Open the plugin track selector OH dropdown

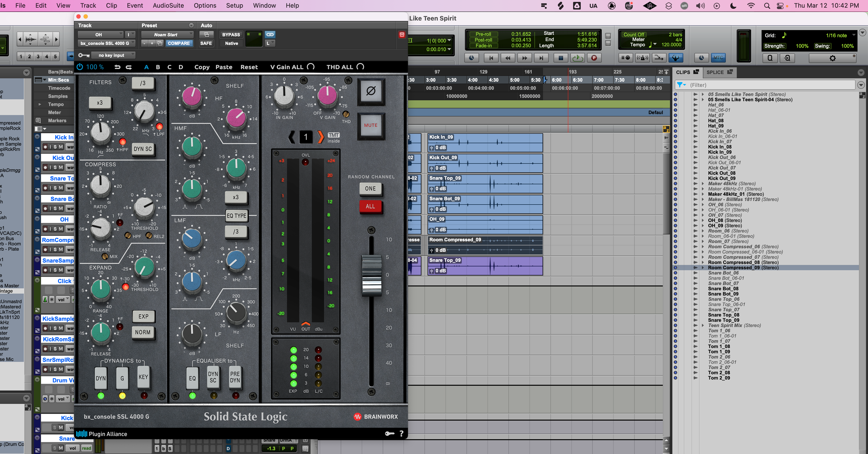click(100, 35)
